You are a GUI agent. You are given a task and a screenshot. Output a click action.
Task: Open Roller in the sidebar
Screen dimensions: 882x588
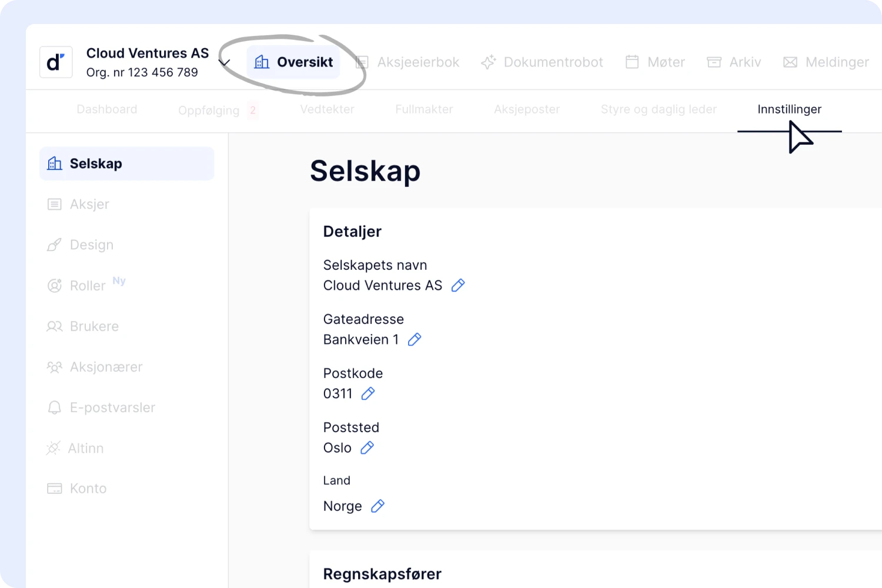[x=88, y=286]
